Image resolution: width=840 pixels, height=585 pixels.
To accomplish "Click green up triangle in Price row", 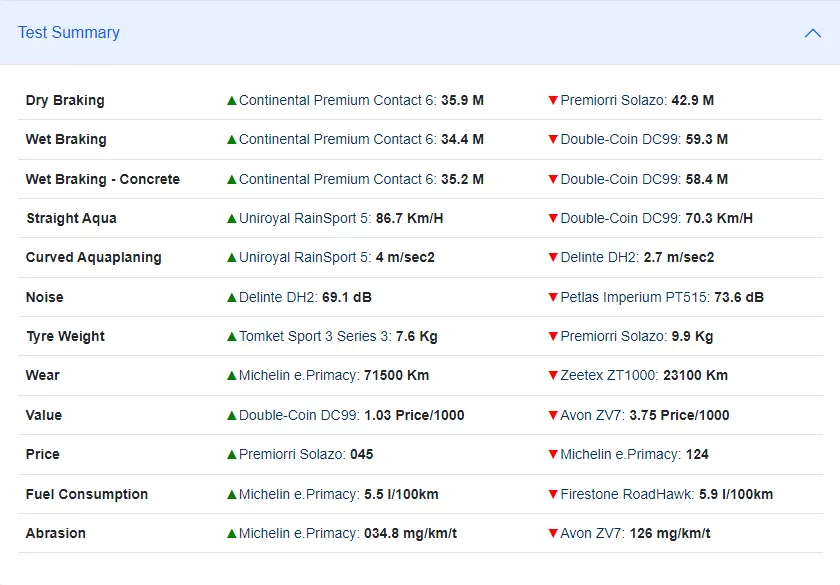I will click(232, 454).
